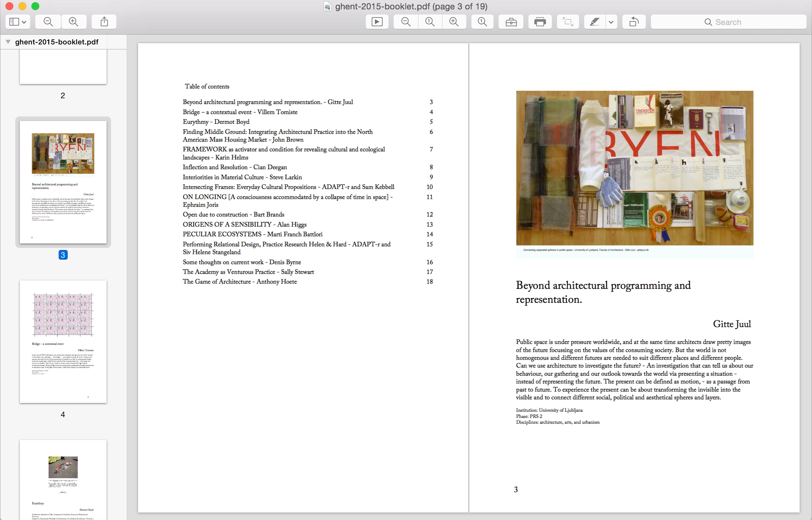Open the Share button
812x520 pixels.
point(104,22)
